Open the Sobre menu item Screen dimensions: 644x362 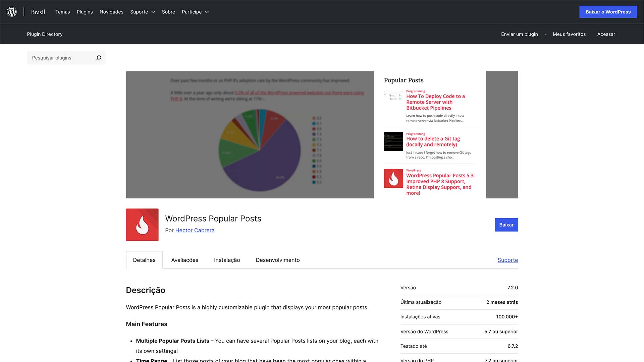168,12
